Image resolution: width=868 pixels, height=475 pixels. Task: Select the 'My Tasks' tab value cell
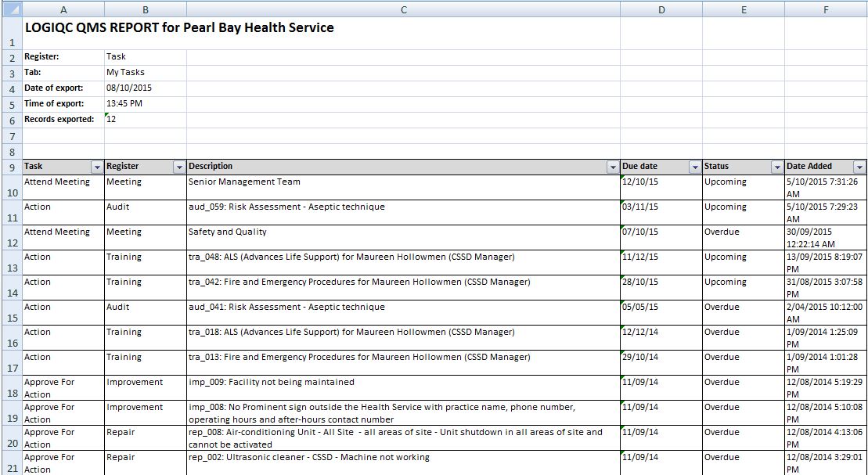click(145, 72)
